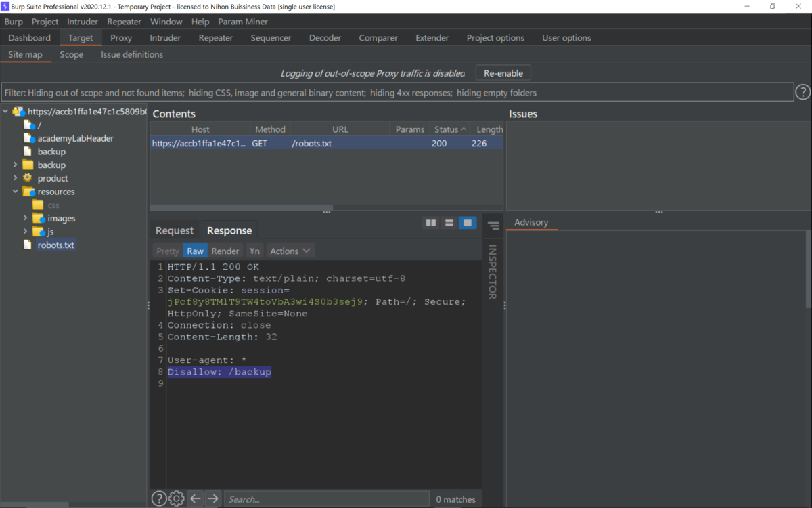Select the horizontal split message view
812x508 pixels.
(x=448, y=222)
